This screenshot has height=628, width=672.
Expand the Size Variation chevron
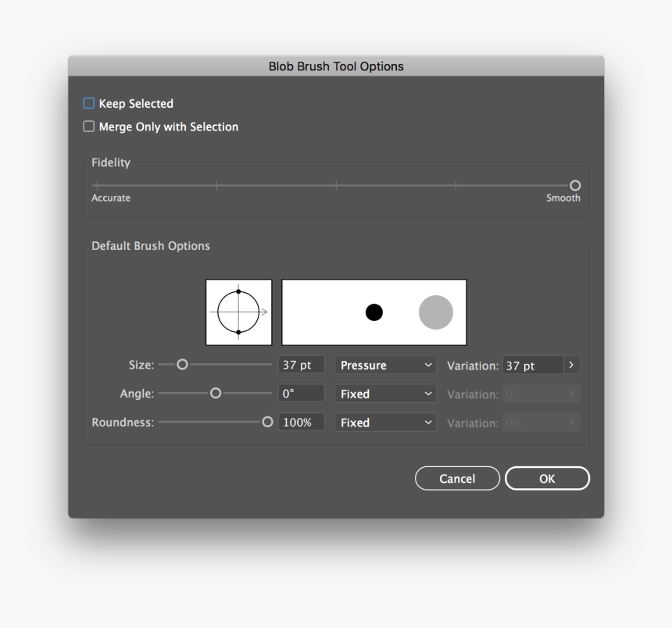pos(570,365)
